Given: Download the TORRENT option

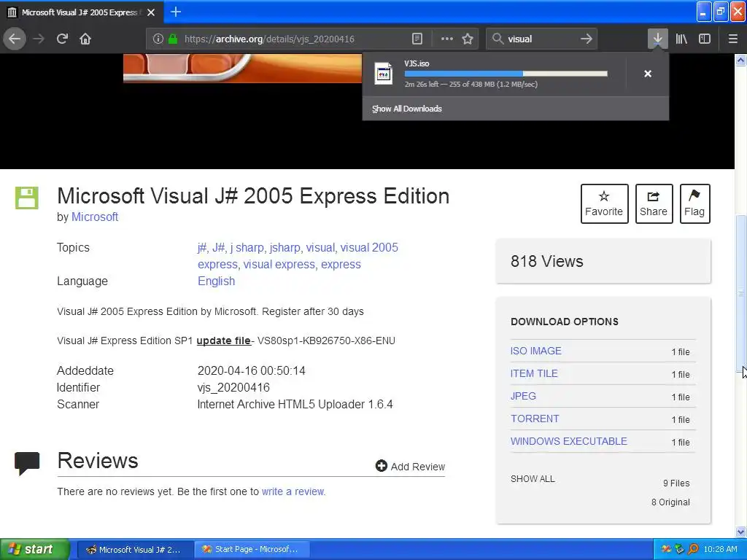Looking at the screenshot, I should pyautogui.click(x=535, y=419).
